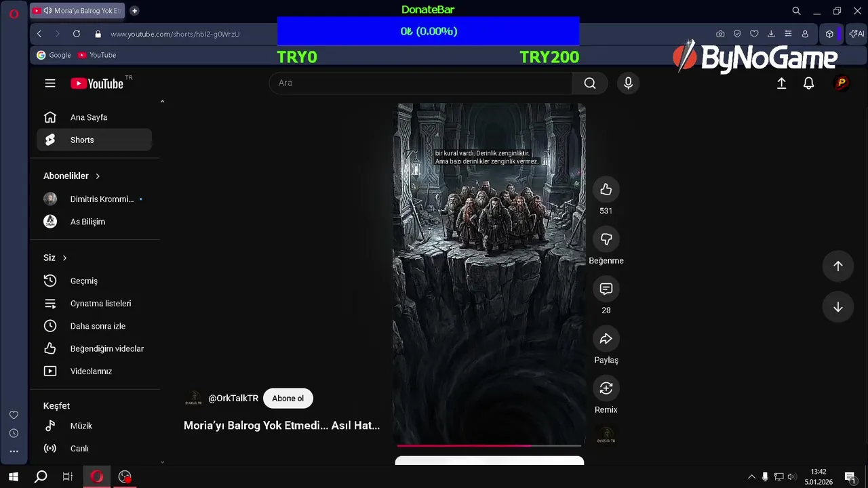868x488 pixels.
Task: Go back using the browser back arrow
Action: [x=39, y=34]
